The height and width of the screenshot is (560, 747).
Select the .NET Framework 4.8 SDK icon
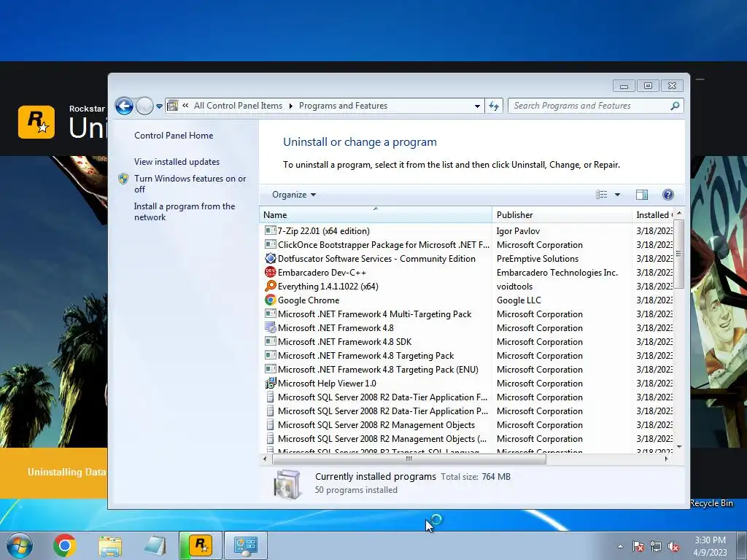pyautogui.click(x=270, y=341)
